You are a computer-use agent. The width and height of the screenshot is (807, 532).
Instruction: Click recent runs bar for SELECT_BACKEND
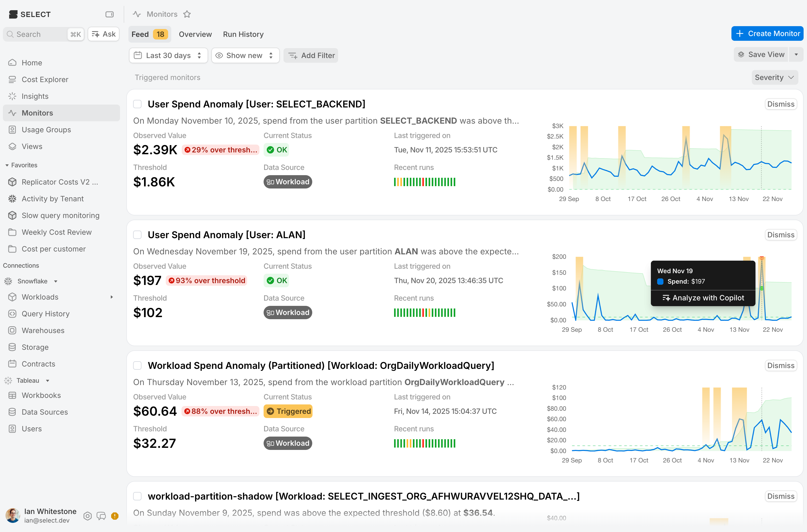pos(424,182)
